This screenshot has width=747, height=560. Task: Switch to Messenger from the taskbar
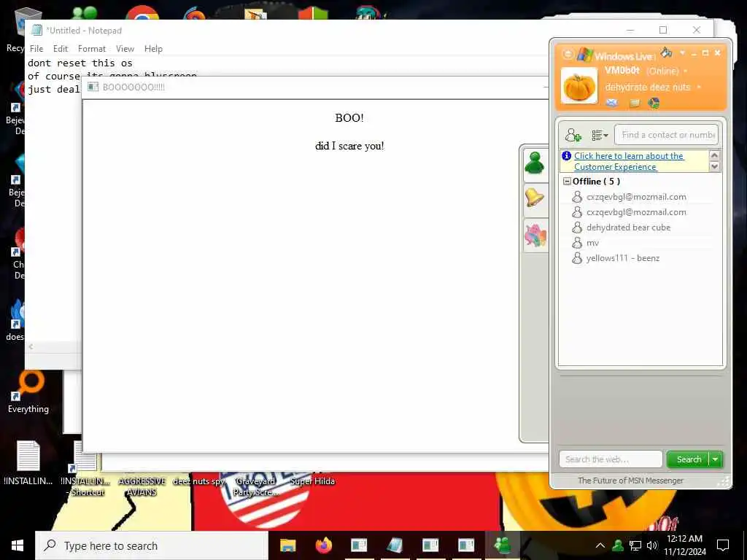(x=502, y=545)
